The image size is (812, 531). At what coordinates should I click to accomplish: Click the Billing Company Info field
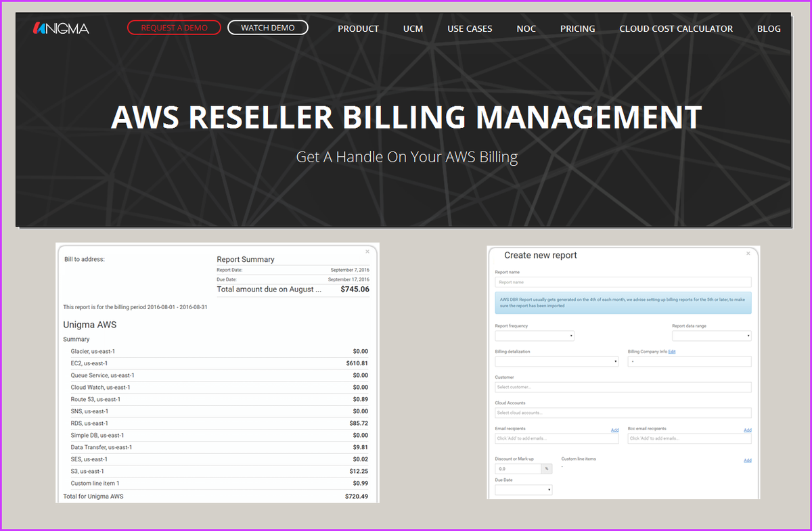pos(690,361)
